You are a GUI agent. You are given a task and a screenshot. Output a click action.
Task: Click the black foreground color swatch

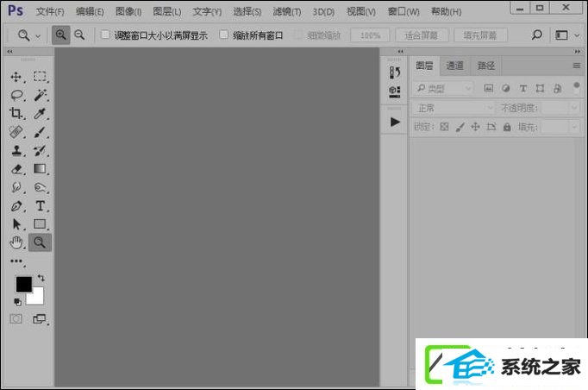pos(22,284)
